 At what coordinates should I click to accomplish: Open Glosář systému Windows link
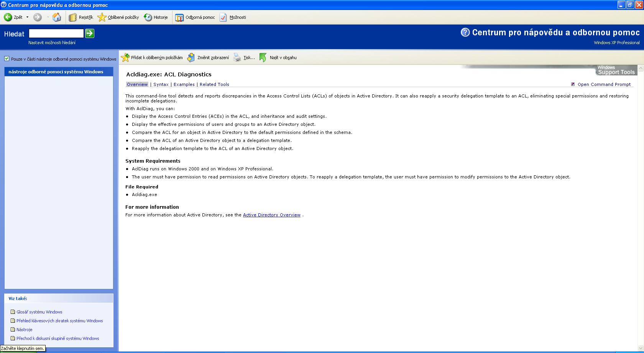[x=39, y=312]
